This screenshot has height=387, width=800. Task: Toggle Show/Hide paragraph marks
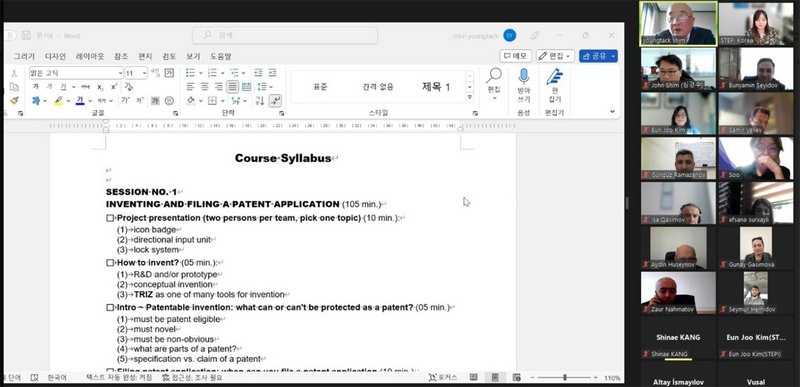275,100
